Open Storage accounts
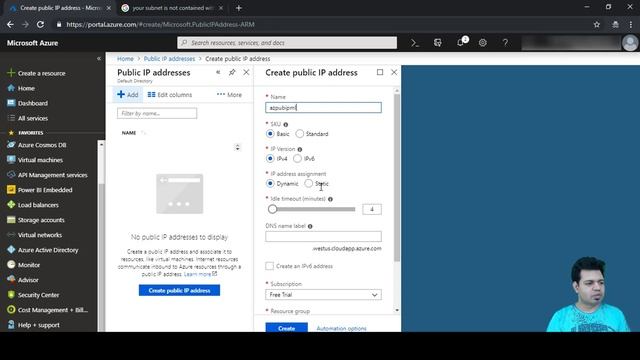The height and width of the screenshot is (360, 640). [x=36, y=220]
